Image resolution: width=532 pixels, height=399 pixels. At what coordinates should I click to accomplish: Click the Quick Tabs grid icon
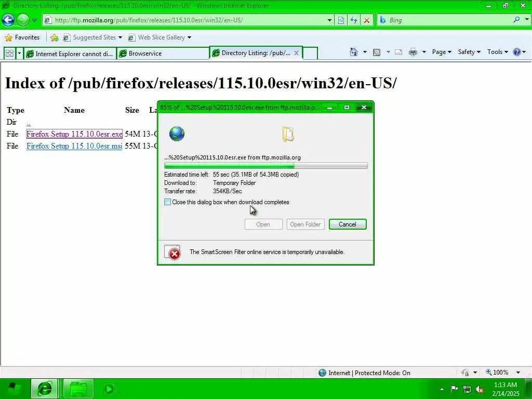click(9, 54)
